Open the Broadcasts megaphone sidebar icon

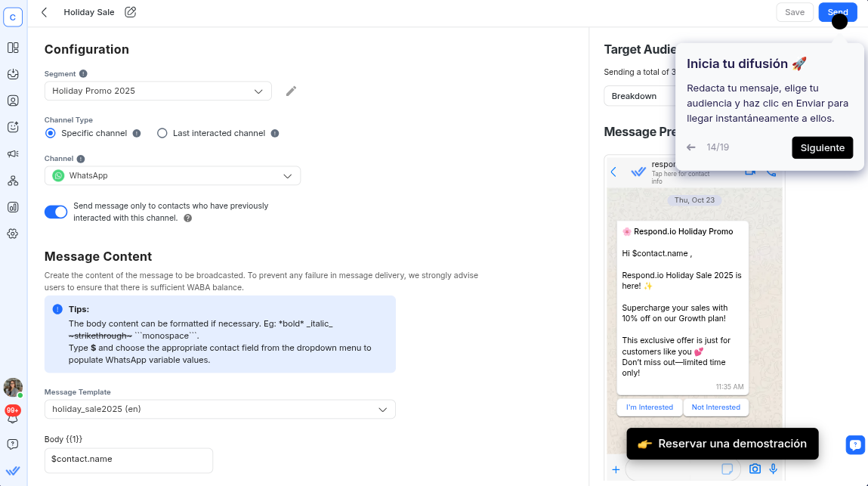[x=13, y=154]
